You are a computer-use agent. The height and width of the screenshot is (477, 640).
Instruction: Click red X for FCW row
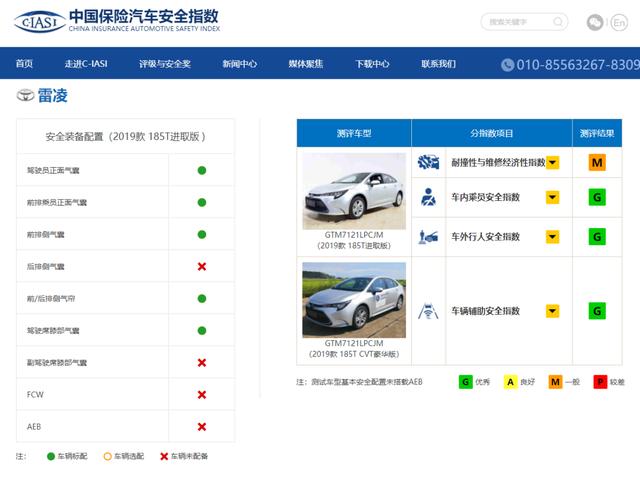202,395
